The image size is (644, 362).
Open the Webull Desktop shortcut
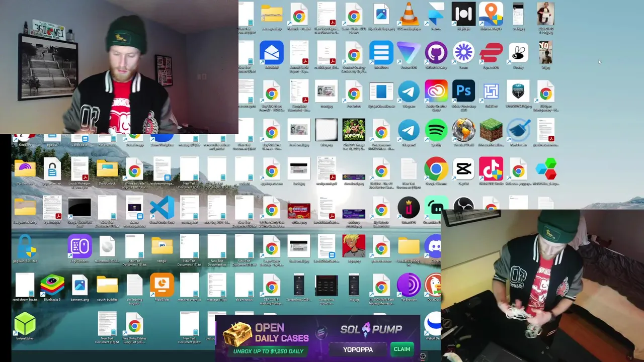433,324
